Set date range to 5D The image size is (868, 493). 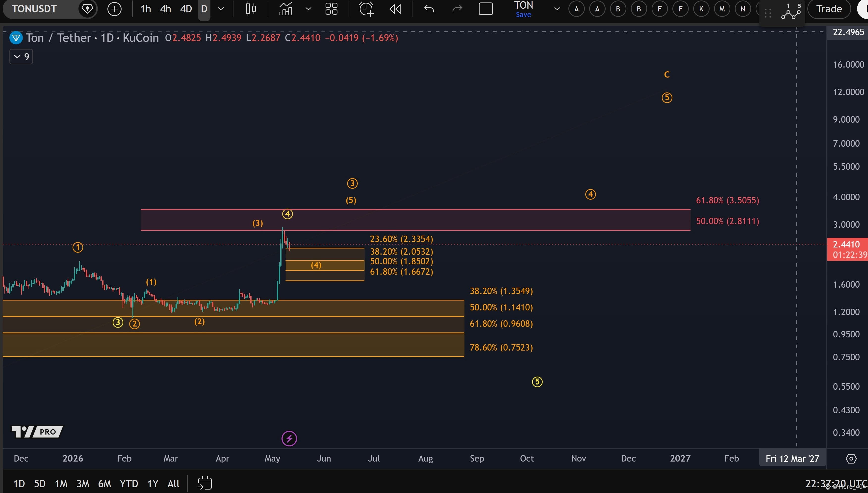[40, 484]
